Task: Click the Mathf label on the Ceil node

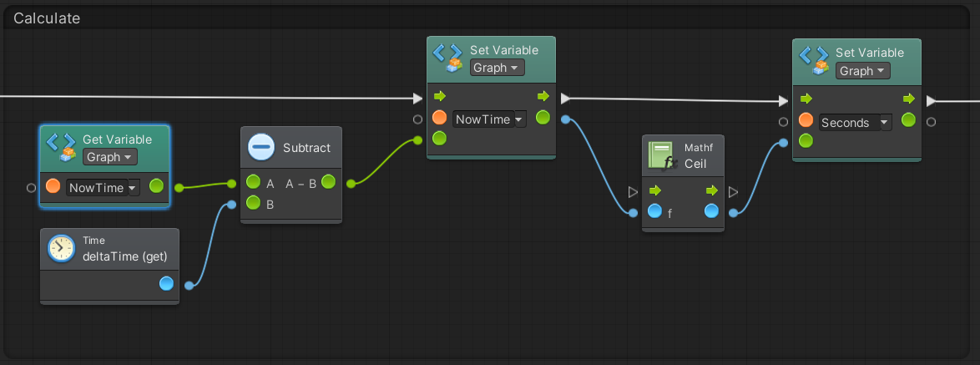Action: [x=699, y=148]
